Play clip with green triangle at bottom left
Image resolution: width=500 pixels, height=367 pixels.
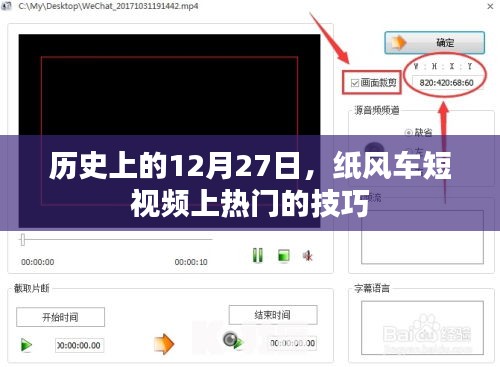[26, 345]
